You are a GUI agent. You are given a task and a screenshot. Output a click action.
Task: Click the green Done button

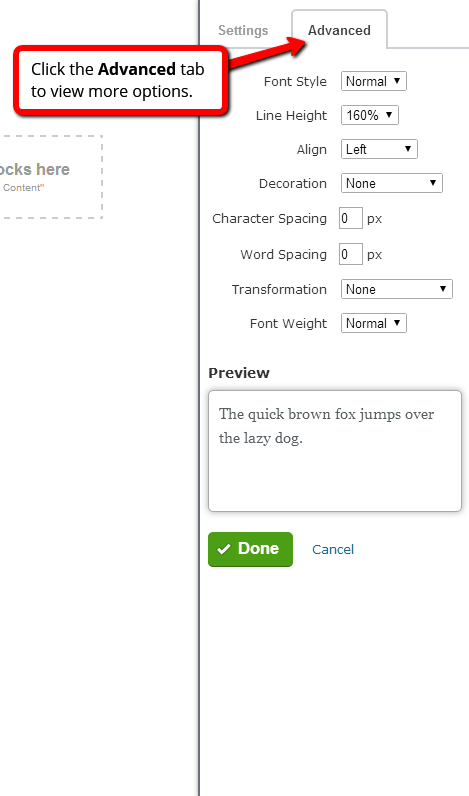250,549
